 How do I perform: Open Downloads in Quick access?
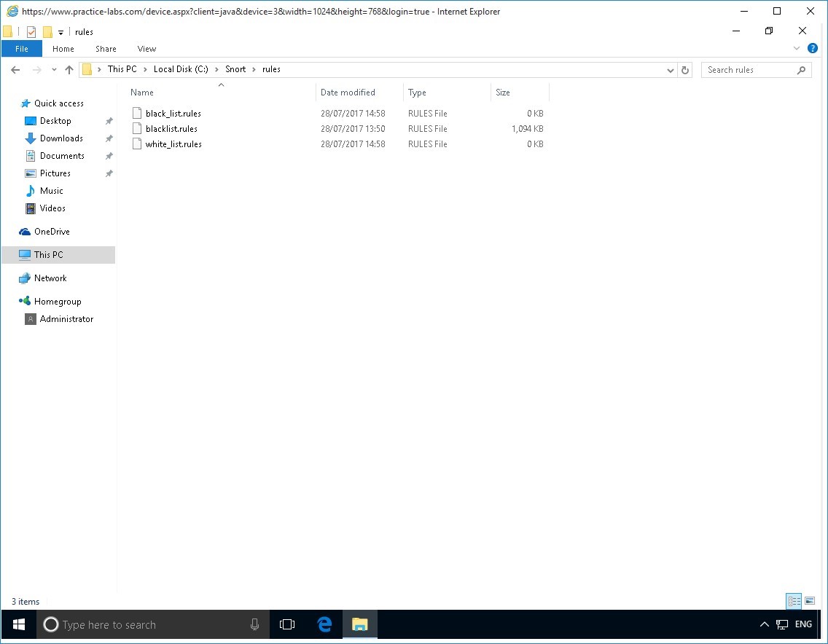click(x=61, y=138)
